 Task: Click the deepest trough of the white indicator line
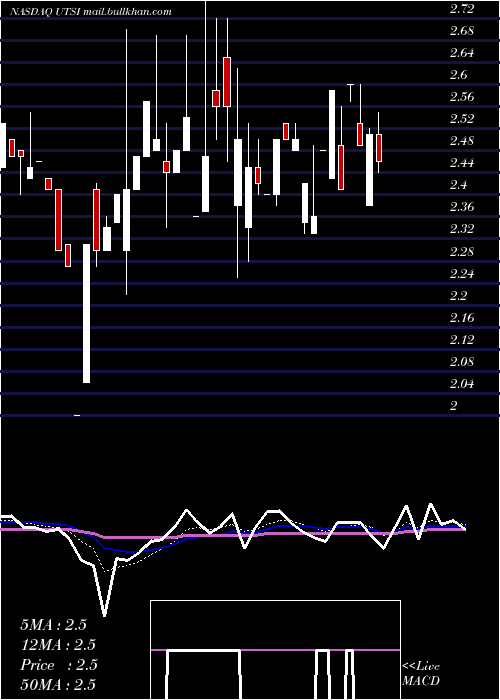pos(104,615)
